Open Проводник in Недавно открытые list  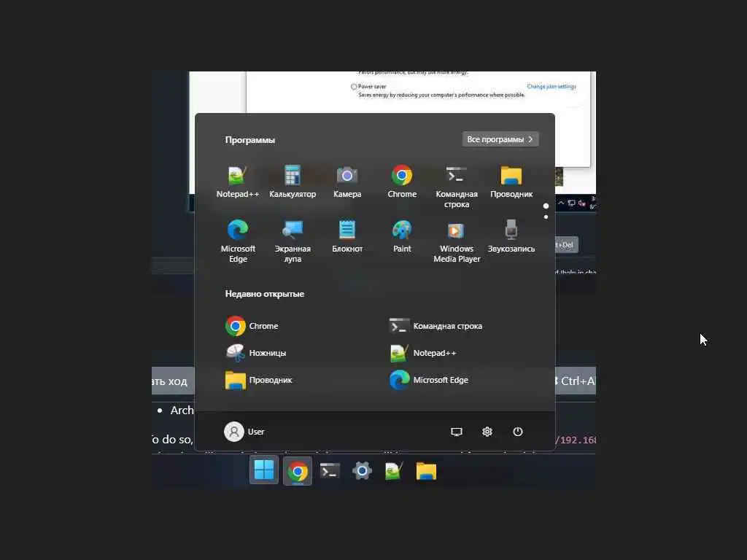click(259, 380)
